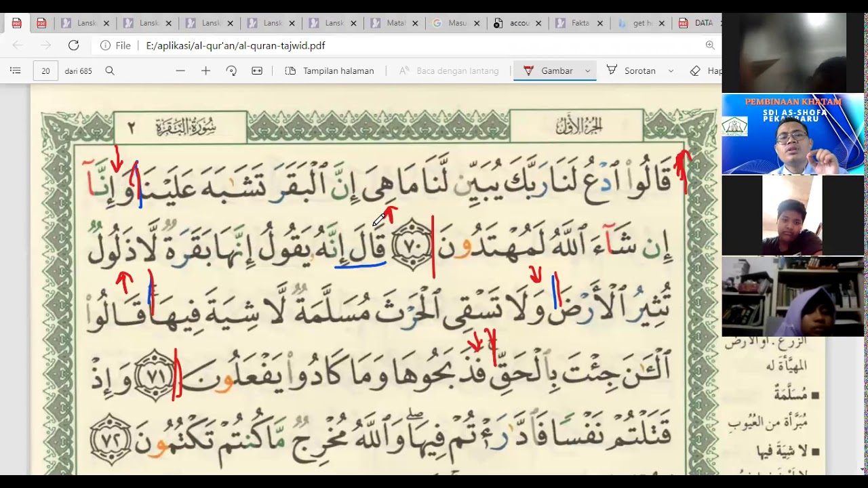This screenshot has width=868, height=488.
Task: Close the Fakta tab
Action: click(600, 23)
